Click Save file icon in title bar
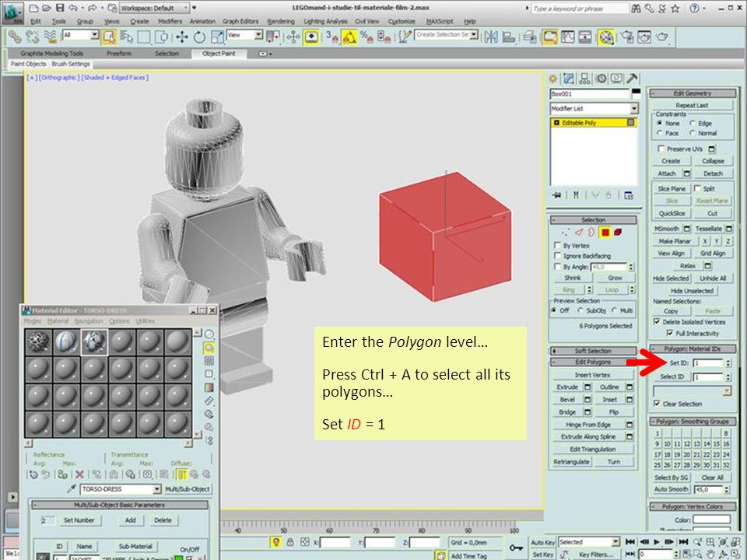The height and width of the screenshot is (560, 747). [x=60, y=8]
